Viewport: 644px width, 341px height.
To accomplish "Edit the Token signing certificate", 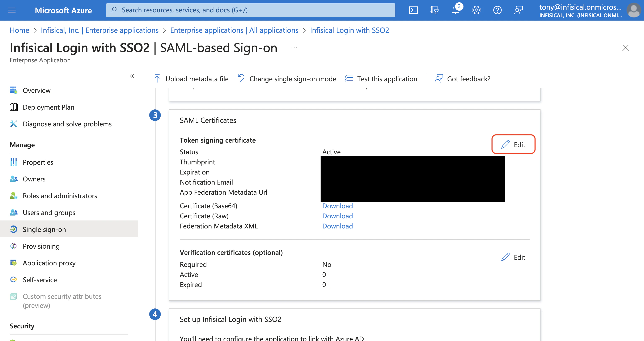I will (513, 144).
